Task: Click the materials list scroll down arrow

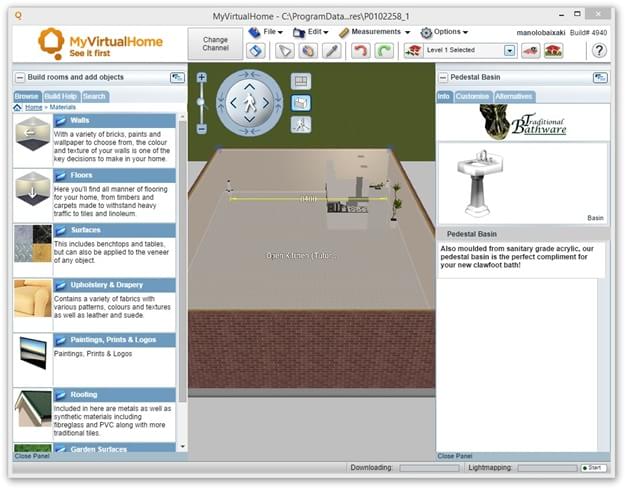Action: tap(183, 446)
